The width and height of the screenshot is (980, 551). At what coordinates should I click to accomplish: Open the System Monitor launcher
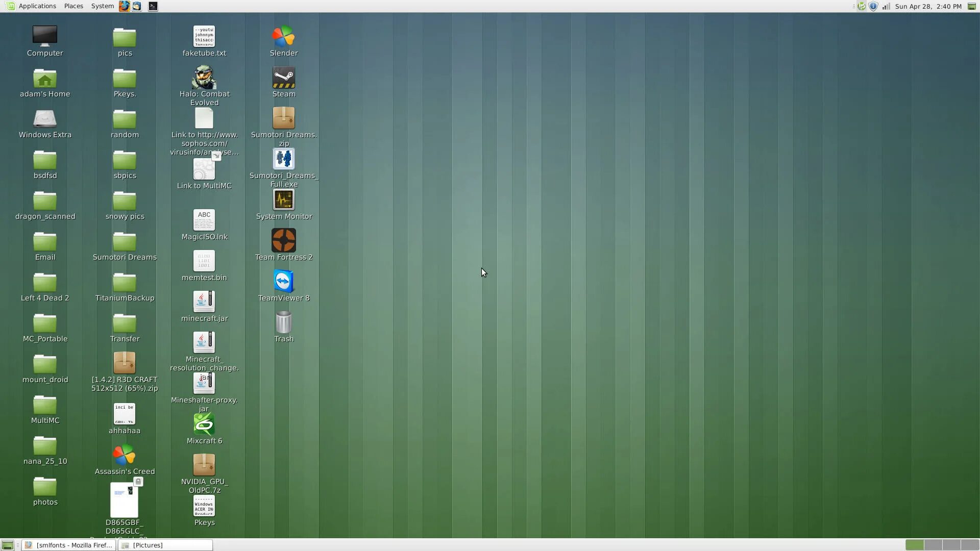(x=283, y=200)
